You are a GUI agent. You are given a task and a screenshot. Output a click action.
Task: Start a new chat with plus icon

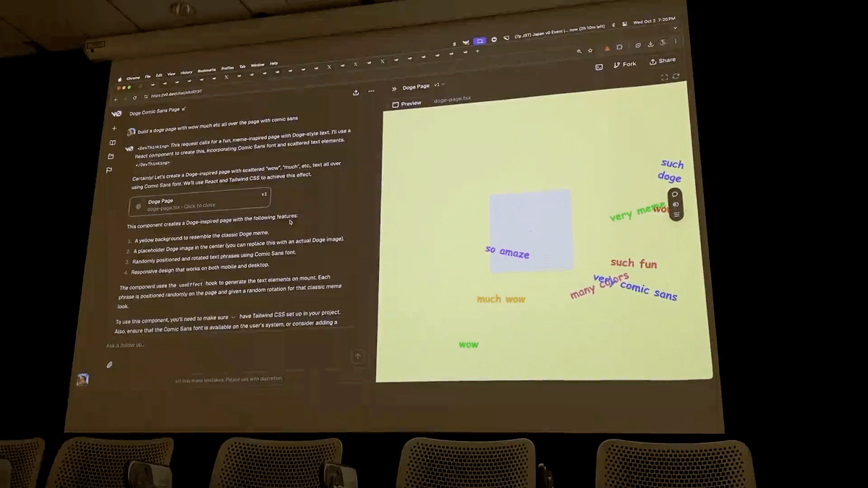pyautogui.click(x=114, y=128)
